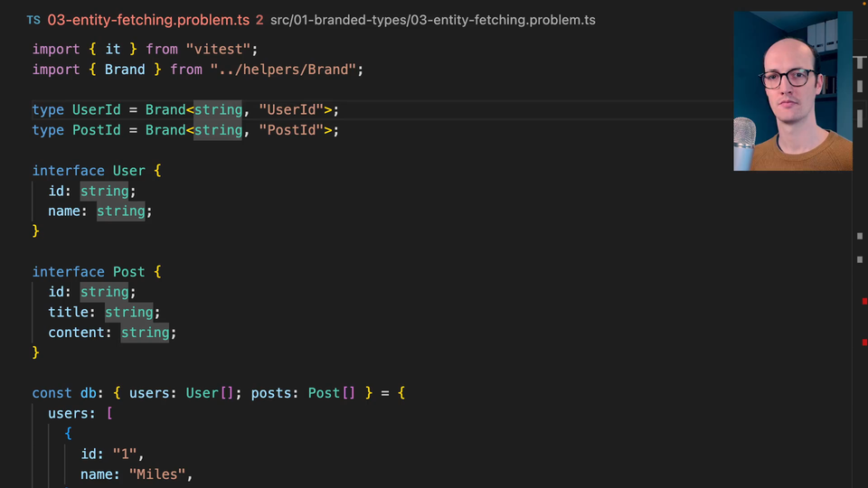Click the TS file type icon in the tab
The height and width of the screenshot is (488, 868).
[33, 20]
